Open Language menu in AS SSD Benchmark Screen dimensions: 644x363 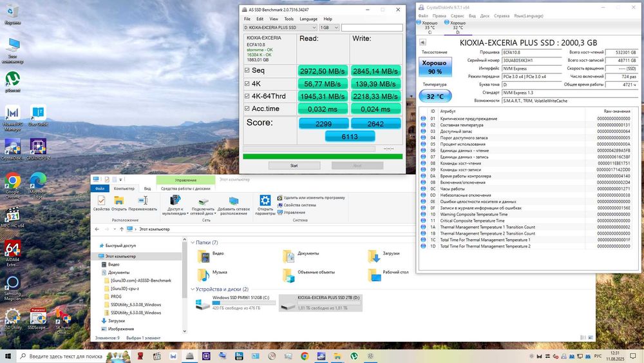tap(308, 19)
